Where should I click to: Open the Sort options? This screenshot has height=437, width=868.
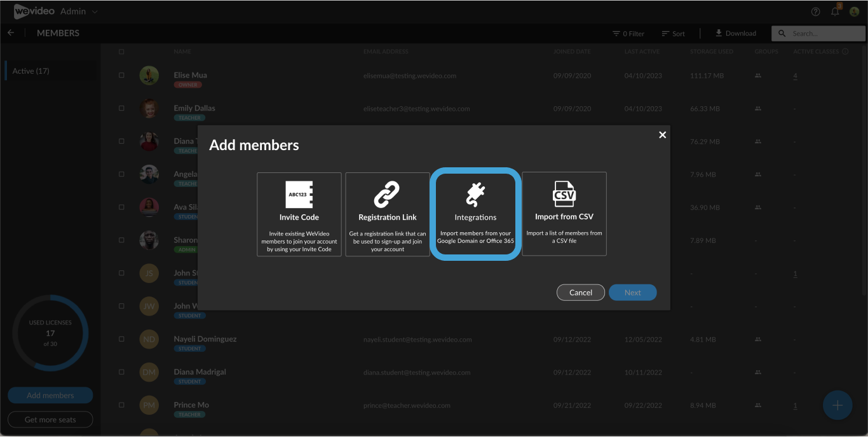673,34
